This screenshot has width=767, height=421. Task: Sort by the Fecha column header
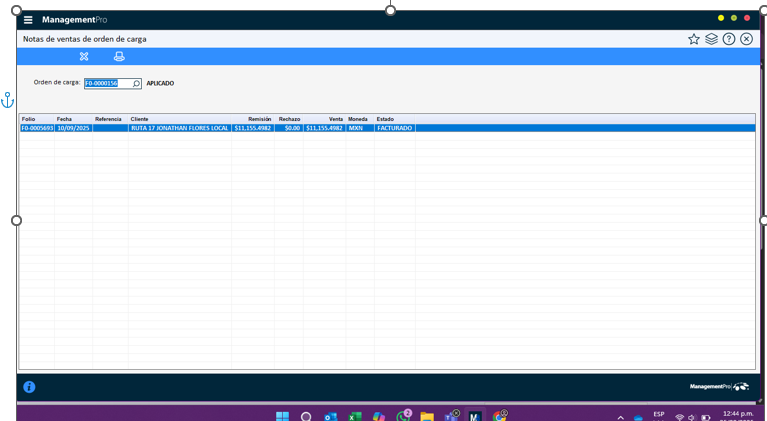[64, 119]
